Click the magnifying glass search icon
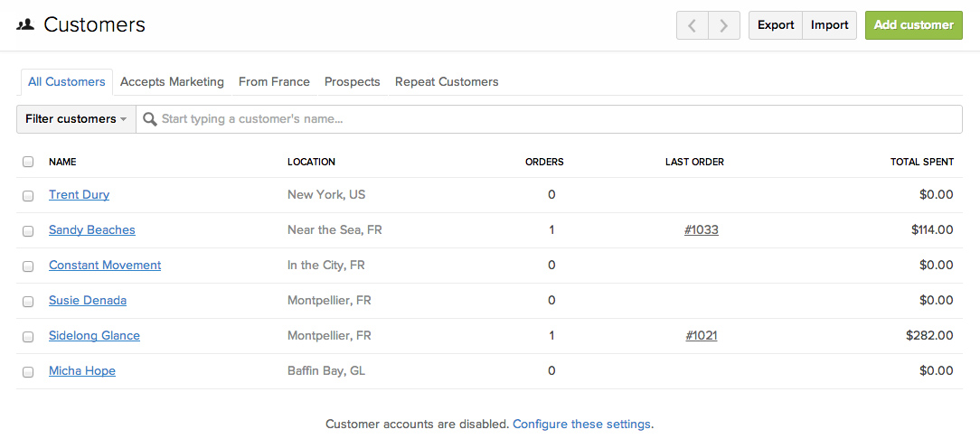 tap(150, 119)
